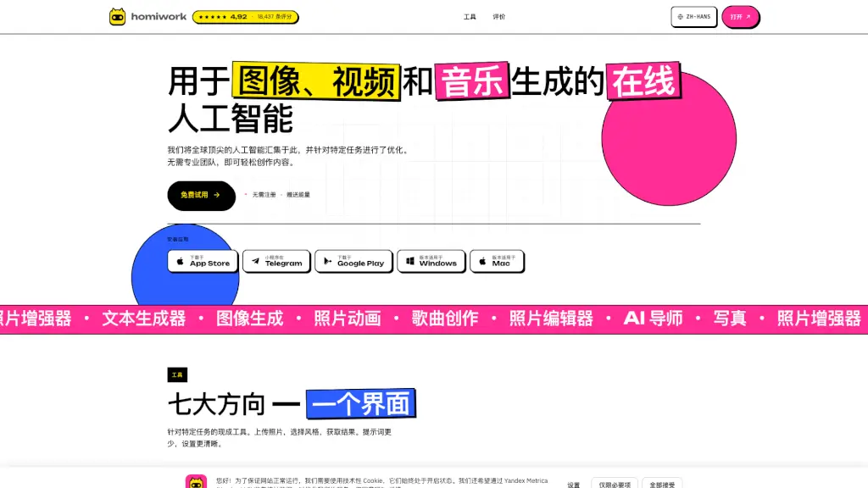Viewport: 868px width, 488px height.
Task: Click the Google Play triangle icon
Action: (x=328, y=261)
